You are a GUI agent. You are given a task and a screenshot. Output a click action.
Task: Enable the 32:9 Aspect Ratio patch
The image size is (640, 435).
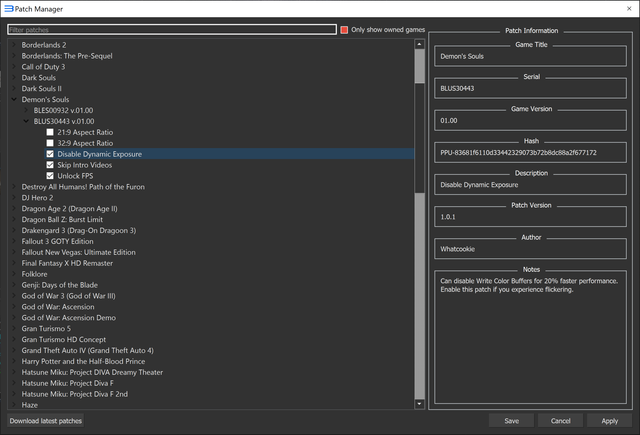[x=50, y=143]
